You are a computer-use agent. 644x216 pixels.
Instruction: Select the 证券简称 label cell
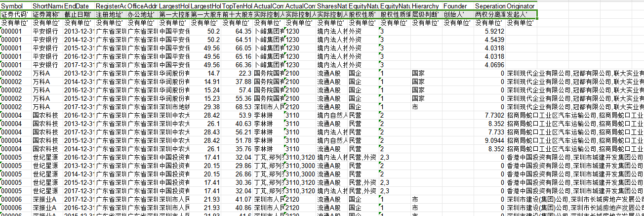point(47,14)
